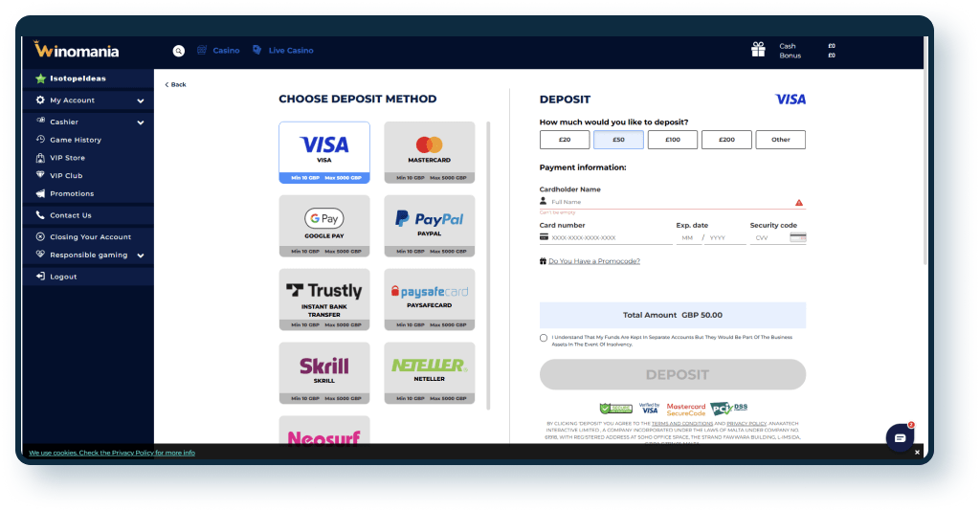Choose the Paysafecard deposit method
980x511 pixels.
pos(430,300)
